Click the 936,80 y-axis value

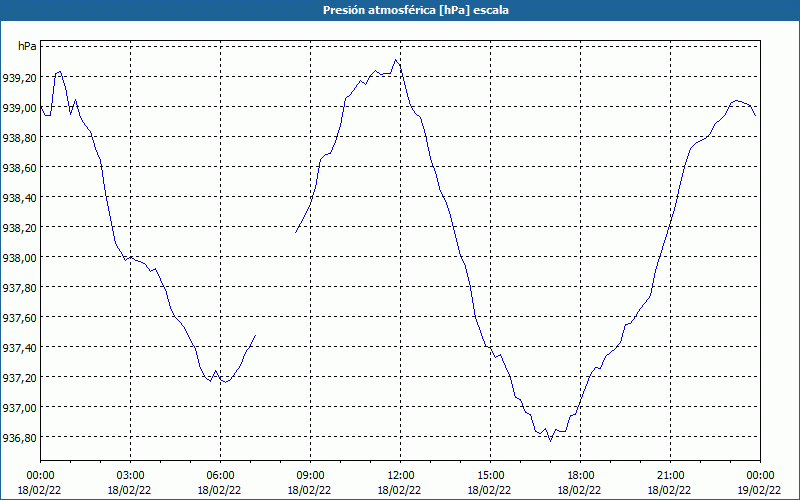click(19, 437)
